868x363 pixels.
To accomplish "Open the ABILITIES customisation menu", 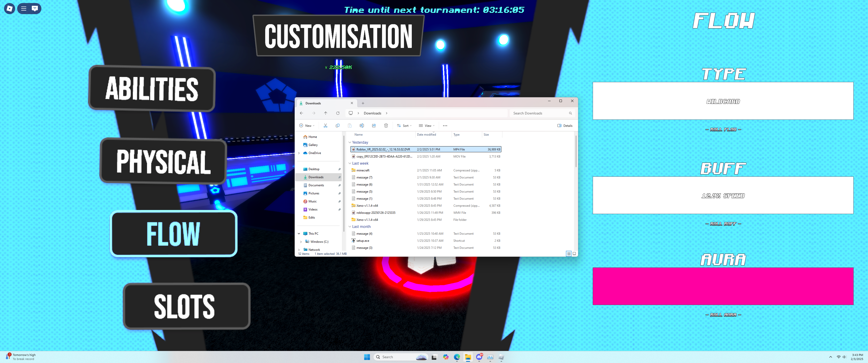I will [x=152, y=88].
